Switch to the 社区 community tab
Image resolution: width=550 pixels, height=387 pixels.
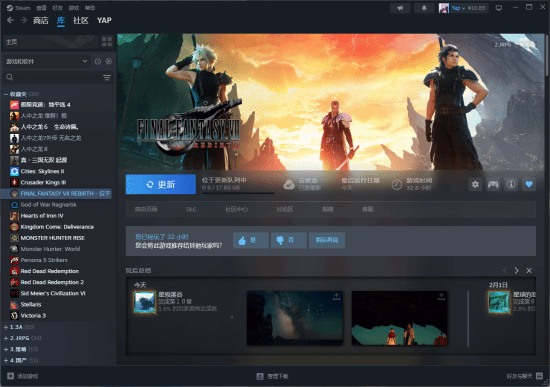80,20
